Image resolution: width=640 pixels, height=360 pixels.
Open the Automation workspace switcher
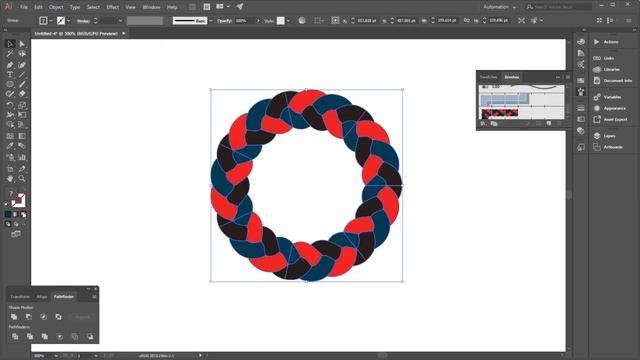tap(500, 7)
